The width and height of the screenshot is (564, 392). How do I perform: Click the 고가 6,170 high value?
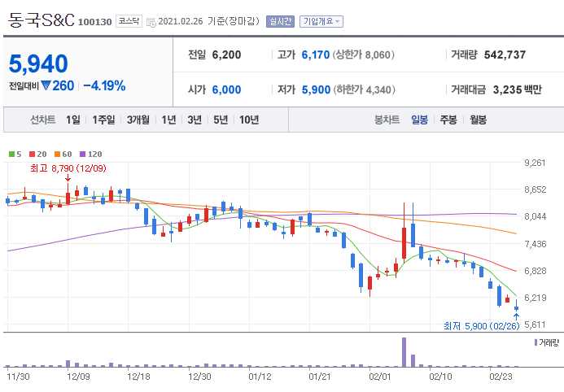point(316,55)
